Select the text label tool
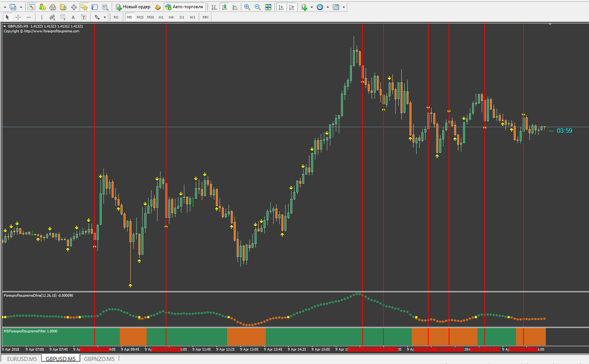Viewport: 589px width, 364px height. click(83, 17)
